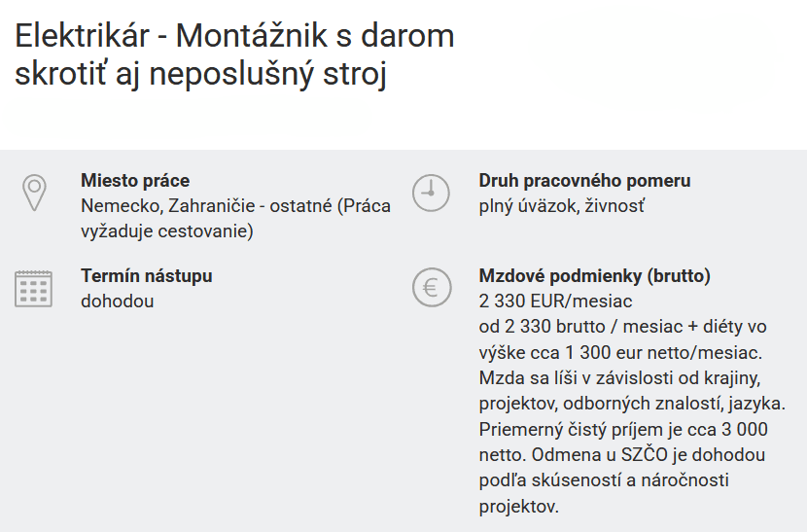Click the Mzdové podmienky (brutto) label
This screenshot has width=807, height=532.
coord(594,276)
